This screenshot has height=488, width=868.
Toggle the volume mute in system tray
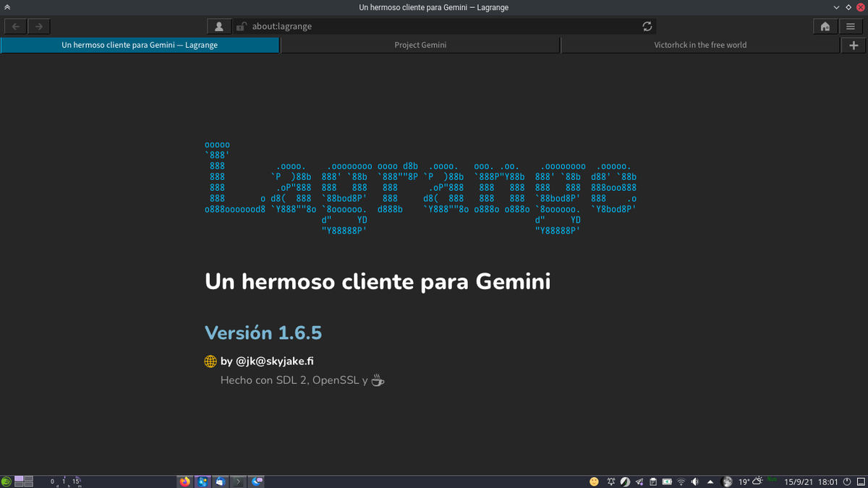694,481
